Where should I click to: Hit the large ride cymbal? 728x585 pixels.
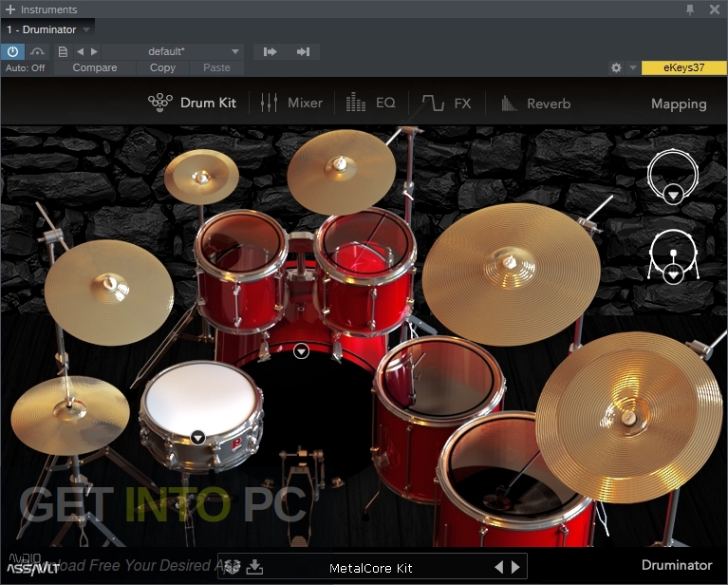click(512, 274)
